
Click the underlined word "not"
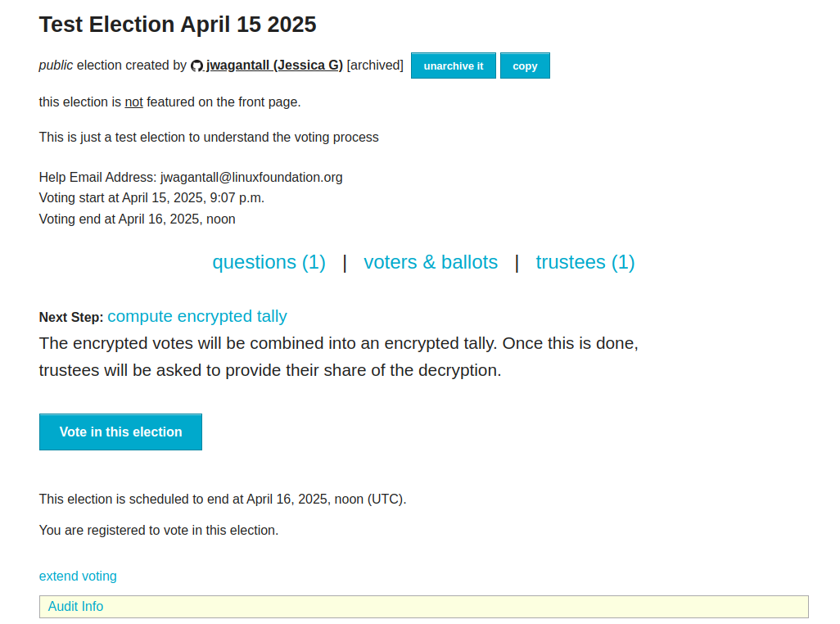point(133,102)
